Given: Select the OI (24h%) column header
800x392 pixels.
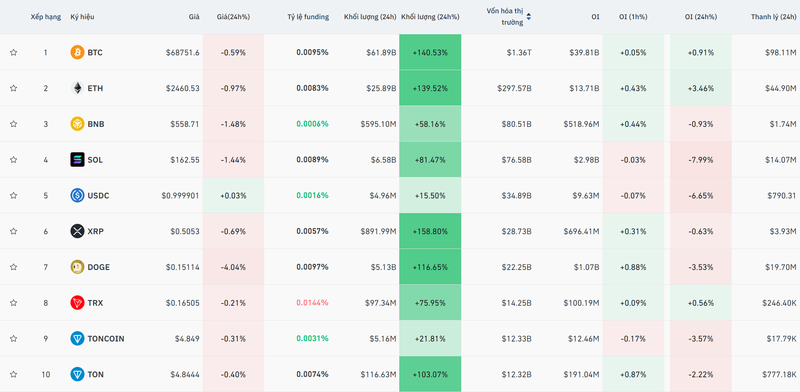Looking at the screenshot, I should coord(701,17).
